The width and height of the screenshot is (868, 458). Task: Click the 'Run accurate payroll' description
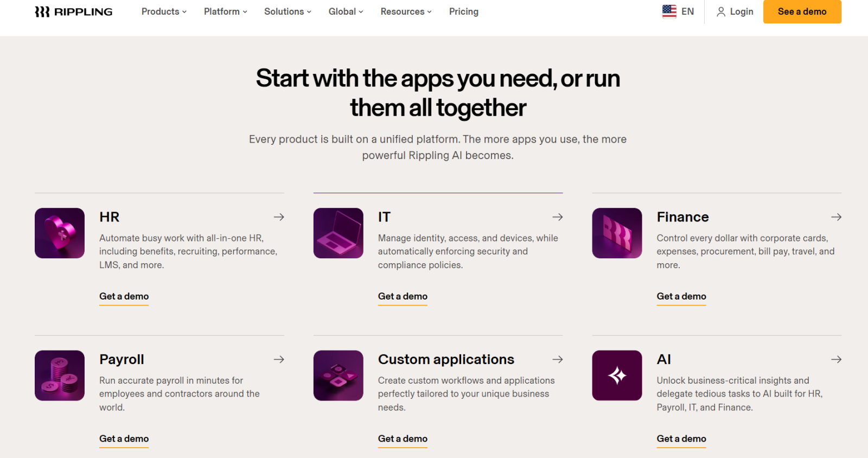[x=180, y=394]
